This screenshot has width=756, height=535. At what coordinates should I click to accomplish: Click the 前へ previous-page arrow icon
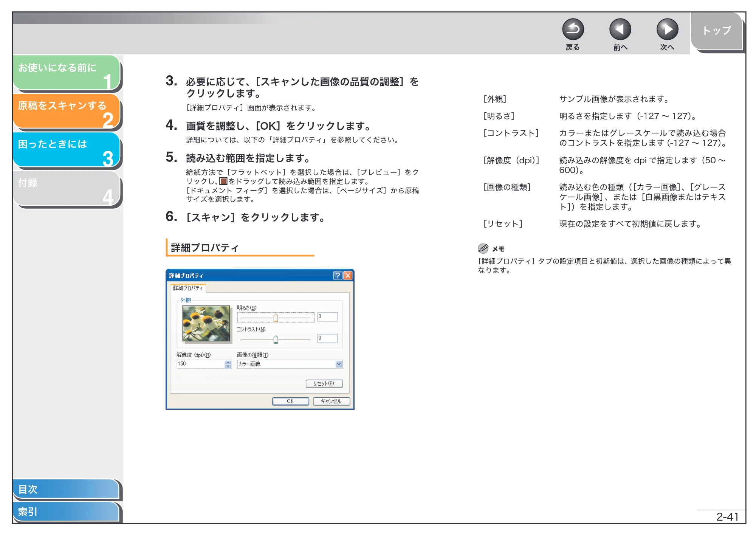620,29
